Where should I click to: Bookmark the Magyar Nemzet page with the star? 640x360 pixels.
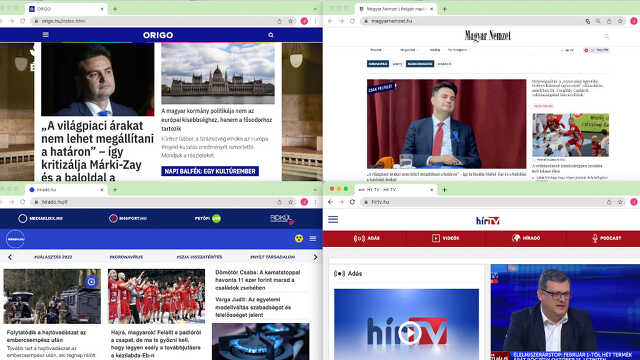(x=620, y=21)
